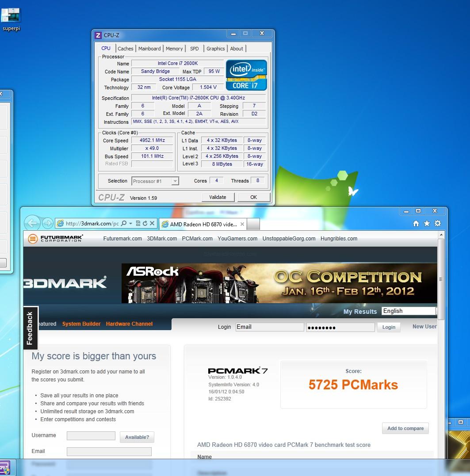470x476 pixels.
Task: Click the PCMark 7 logo
Action: tap(237, 371)
